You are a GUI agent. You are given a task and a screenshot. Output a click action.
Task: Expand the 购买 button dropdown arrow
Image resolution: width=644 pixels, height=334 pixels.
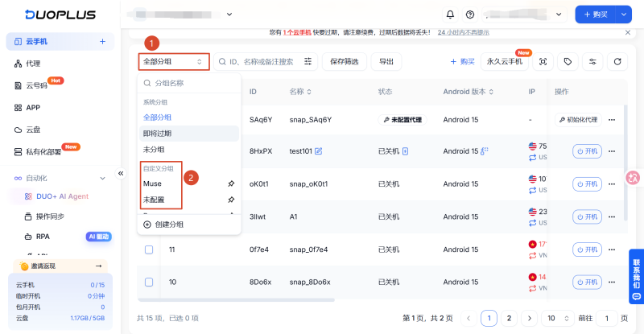point(623,14)
